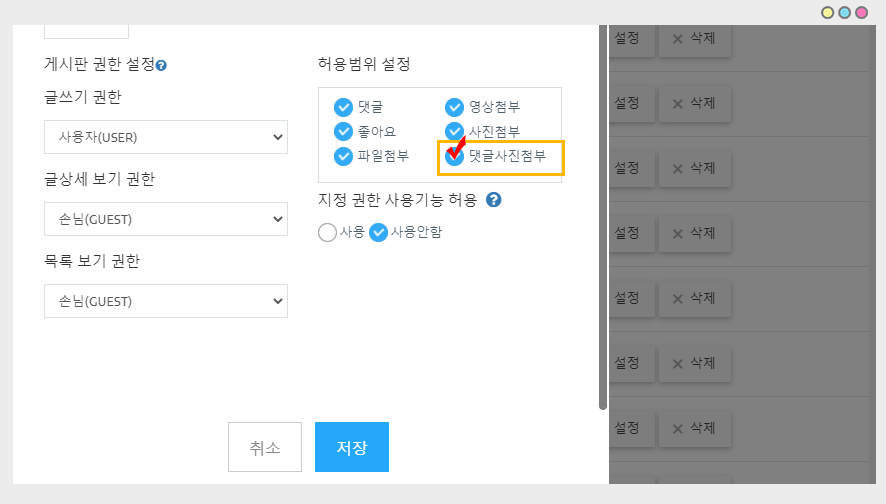Toggle the 댓글사진첨부 checkbox
Image resolution: width=886 pixels, height=504 pixels.
click(x=455, y=156)
